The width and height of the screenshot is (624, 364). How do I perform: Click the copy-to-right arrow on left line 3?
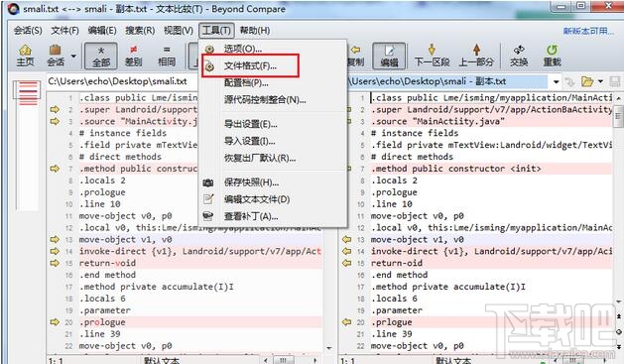point(55,121)
